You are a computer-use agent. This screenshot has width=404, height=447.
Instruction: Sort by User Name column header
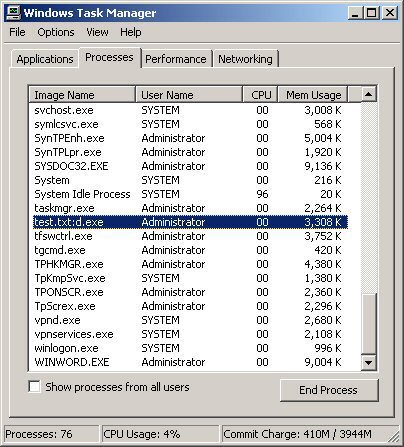coord(189,95)
